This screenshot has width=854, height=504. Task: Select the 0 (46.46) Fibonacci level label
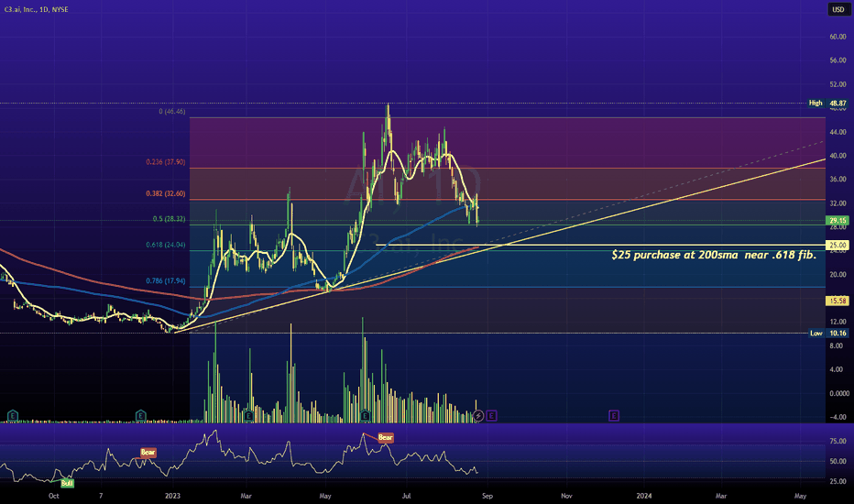[x=172, y=111]
